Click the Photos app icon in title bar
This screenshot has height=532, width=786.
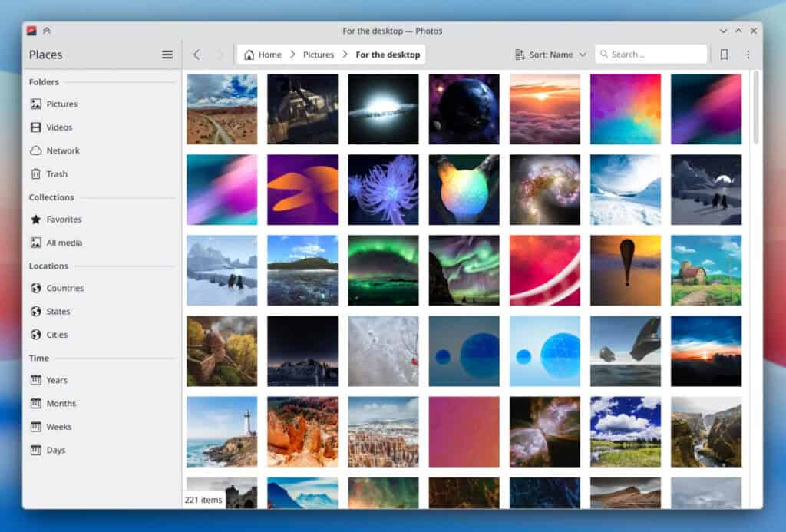[x=31, y=31]
